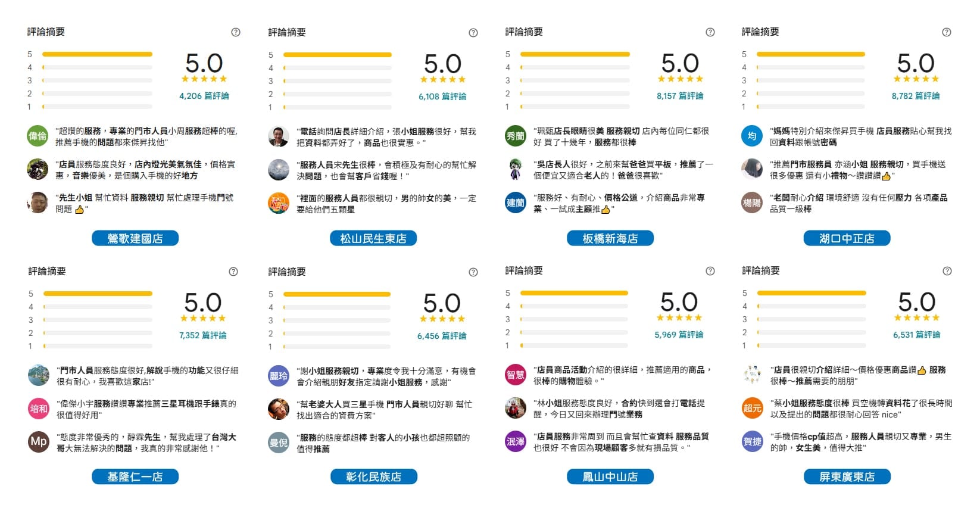This screenshot has height=511, width=980.
Task: Click 建蘭 reviewer avatar in 板橋新海店
Action: click(514, 202)
